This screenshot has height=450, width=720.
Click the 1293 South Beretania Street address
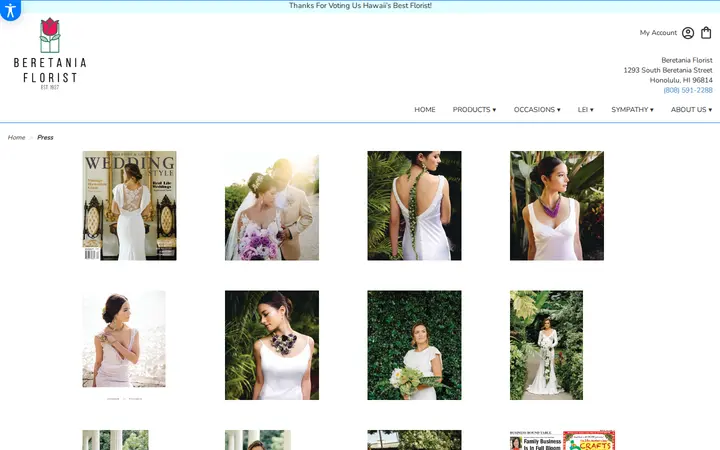(x=668, y=70)
